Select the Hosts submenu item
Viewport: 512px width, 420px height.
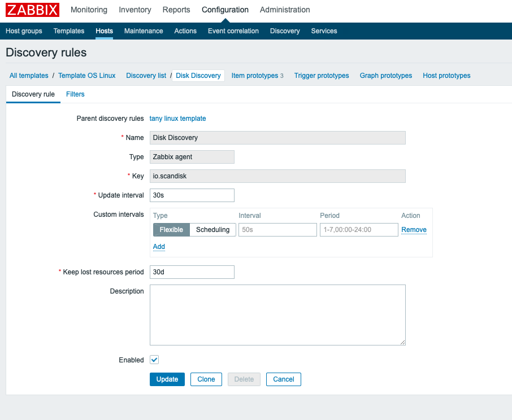coord(104,31)
